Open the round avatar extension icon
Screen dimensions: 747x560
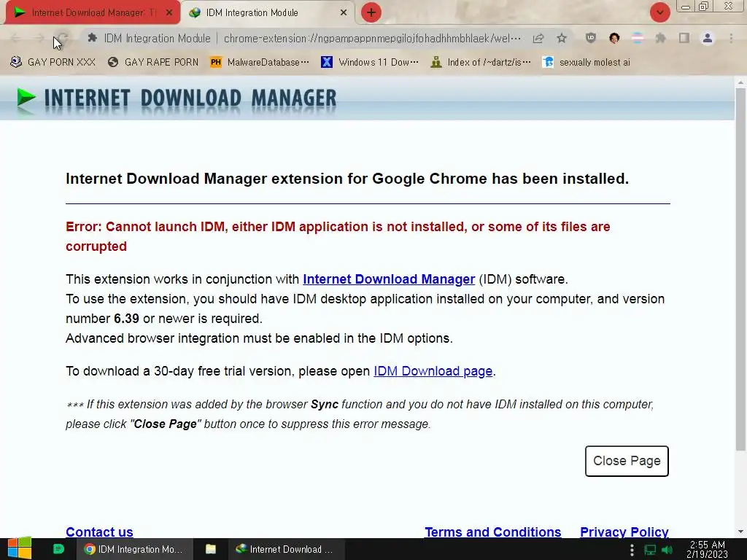pos(614,38)
